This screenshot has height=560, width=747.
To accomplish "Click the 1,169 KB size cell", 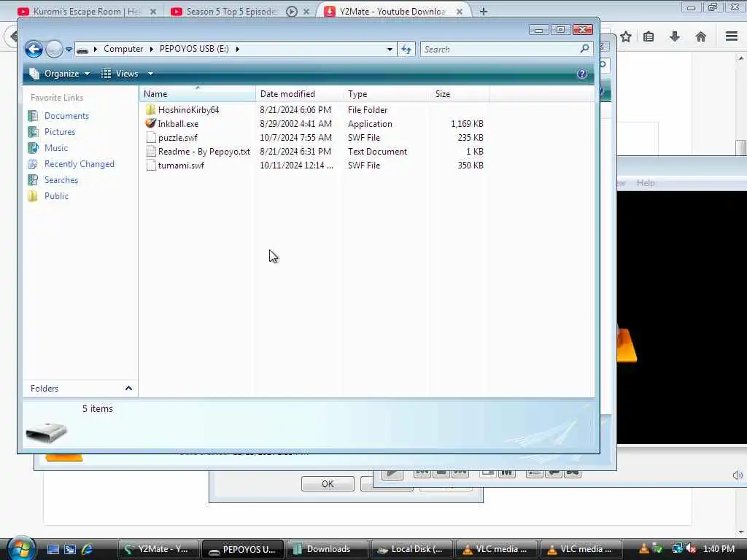I will (467, 124).
